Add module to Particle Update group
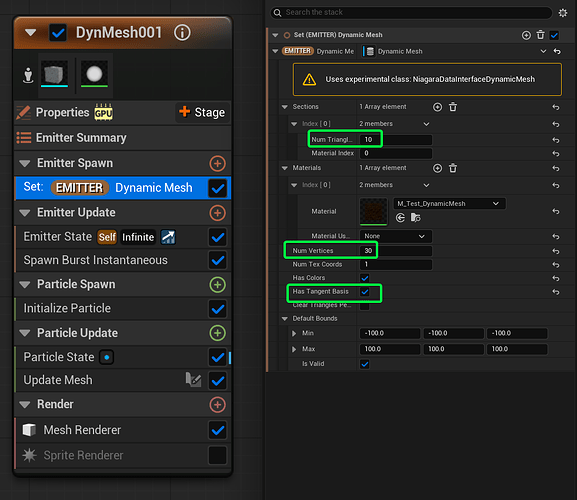Viewport: 577px width, 500px height. 217,333
